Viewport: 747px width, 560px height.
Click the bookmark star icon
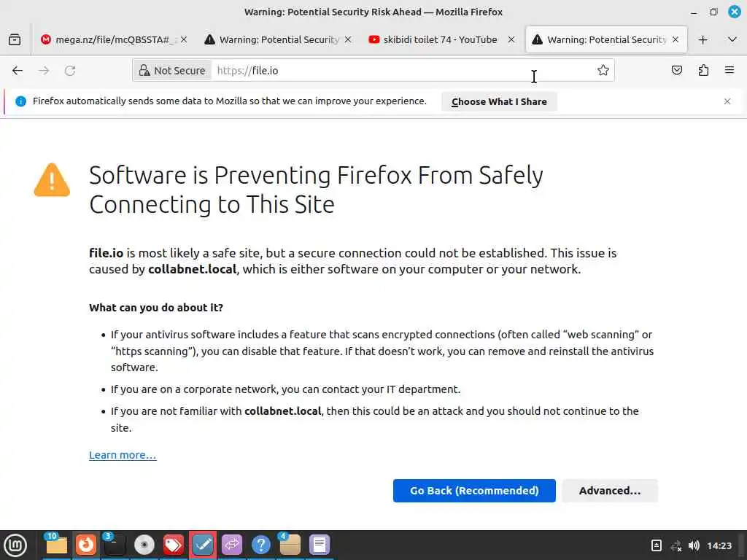603,71
